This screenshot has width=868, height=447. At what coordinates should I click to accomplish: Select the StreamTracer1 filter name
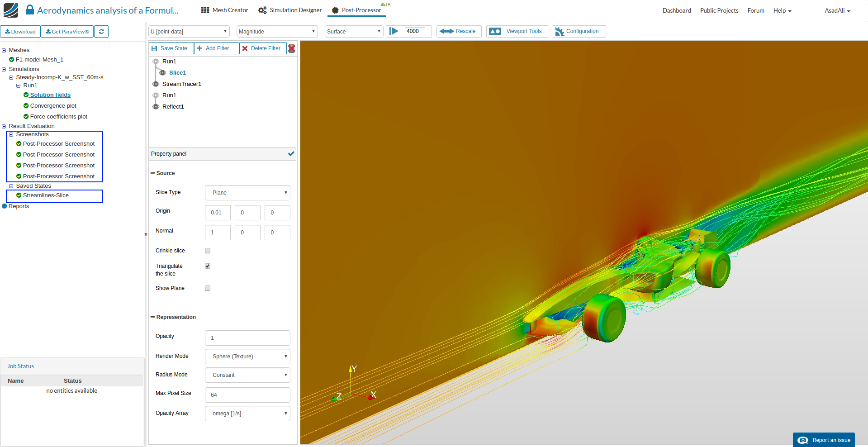[182, 84]
